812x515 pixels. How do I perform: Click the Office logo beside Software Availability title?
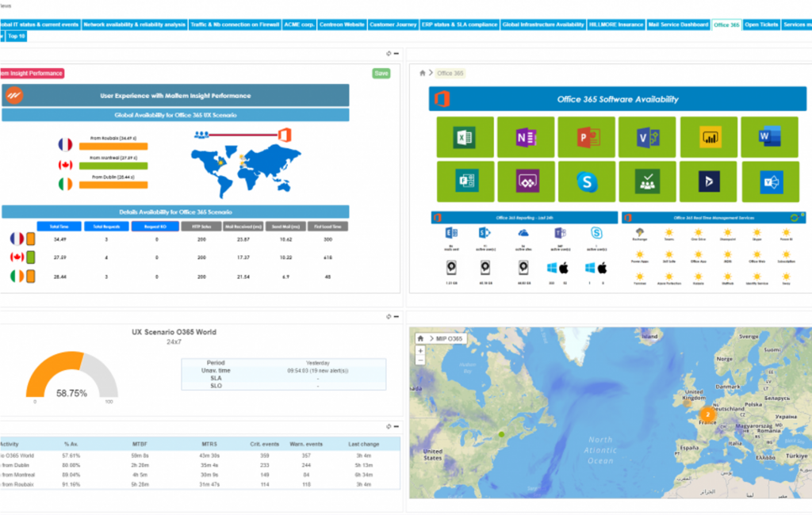[x=442, y=99]
